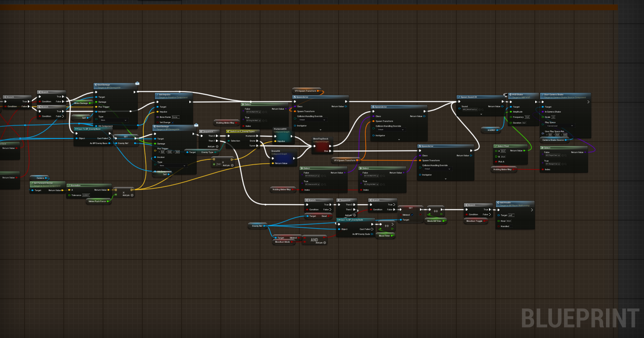Image resolution: width=644 pixels, height=338 pixels.
Task: Toggle the Vel Change checkbox on Add Impulse
Action: (x=173, y=122)
